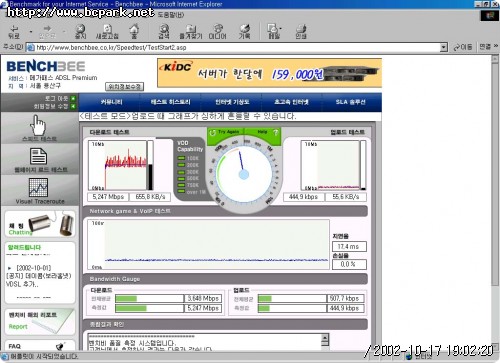
Task: Click the download measured bandwidth green bar
Action: click(x=131, y=308)
